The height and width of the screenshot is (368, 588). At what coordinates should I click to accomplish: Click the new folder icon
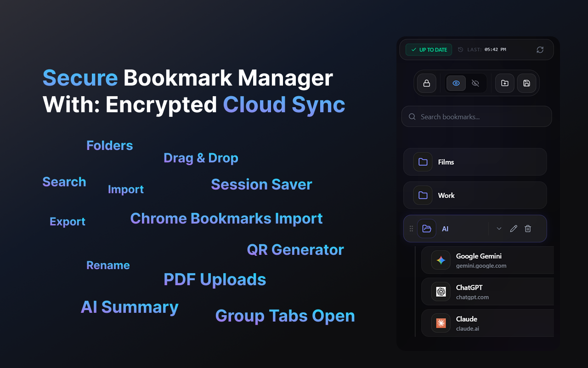click(x=504, y=83)
